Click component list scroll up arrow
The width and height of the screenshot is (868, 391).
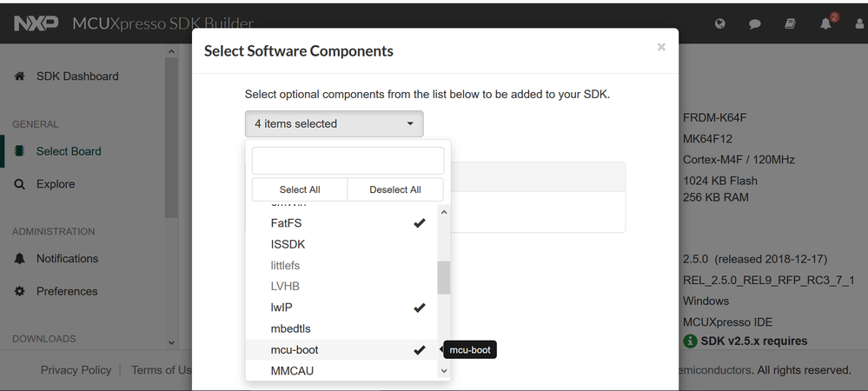(x=443, y=212)
